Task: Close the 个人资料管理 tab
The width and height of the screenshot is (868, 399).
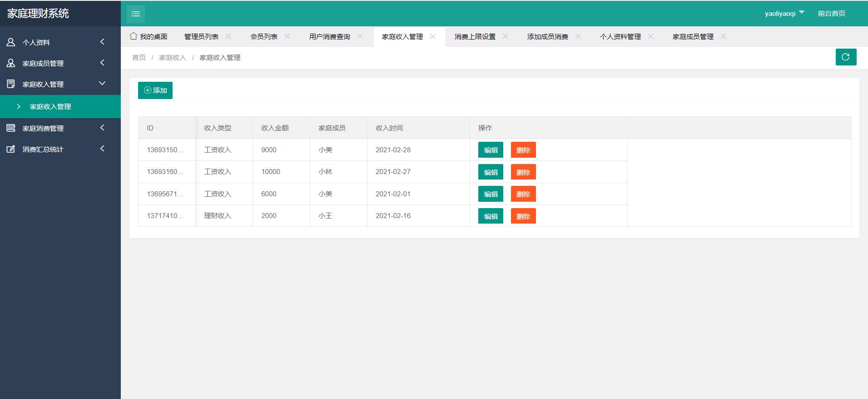Action: [651, 36]
